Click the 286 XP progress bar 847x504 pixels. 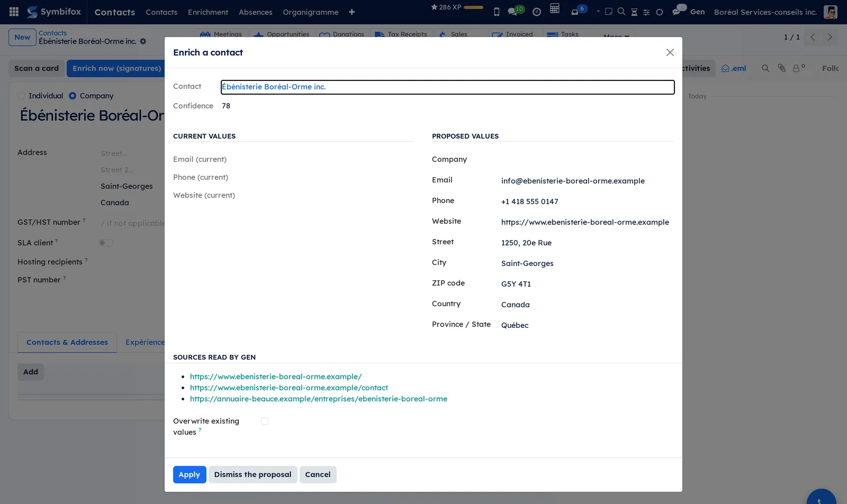(x=473, y=7)
